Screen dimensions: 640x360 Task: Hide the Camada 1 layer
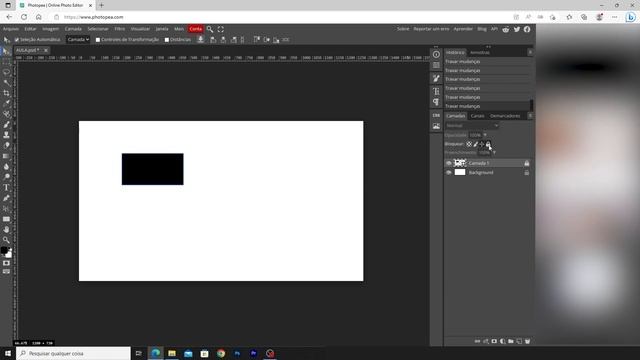click(x=449, y=163)
